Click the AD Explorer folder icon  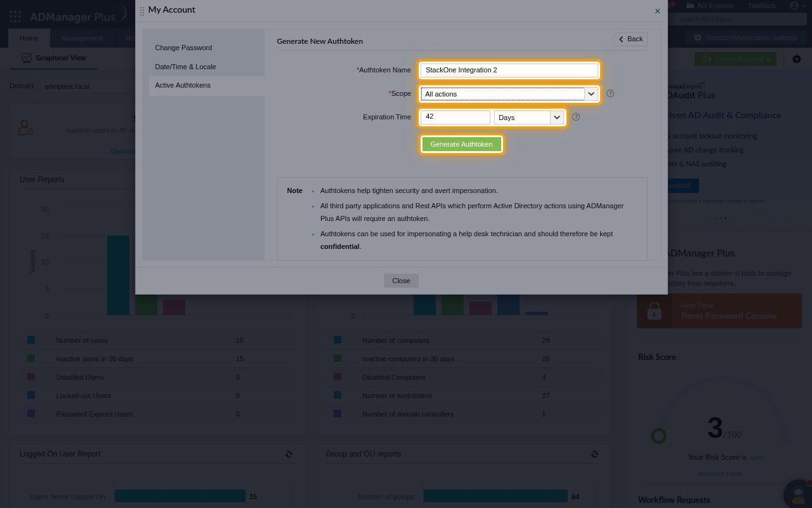tap(690, 6)
